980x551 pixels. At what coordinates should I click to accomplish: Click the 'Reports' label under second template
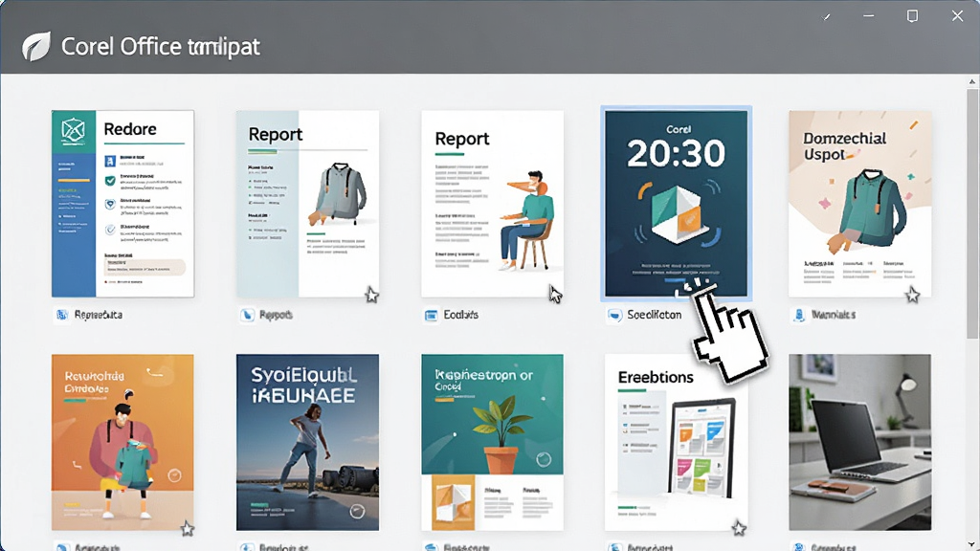point(276,315)
